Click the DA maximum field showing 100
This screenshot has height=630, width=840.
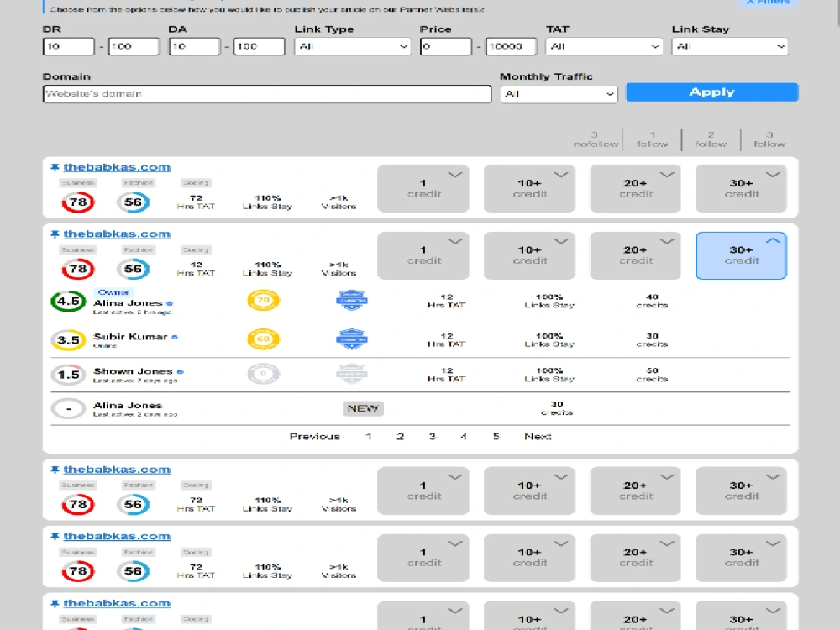[259, 46]
